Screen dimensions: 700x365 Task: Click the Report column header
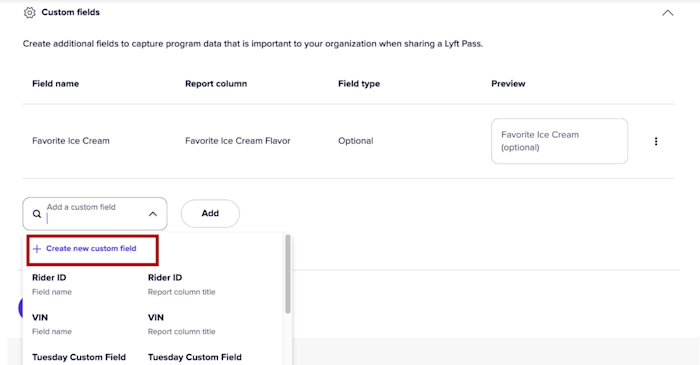[216, 84]
